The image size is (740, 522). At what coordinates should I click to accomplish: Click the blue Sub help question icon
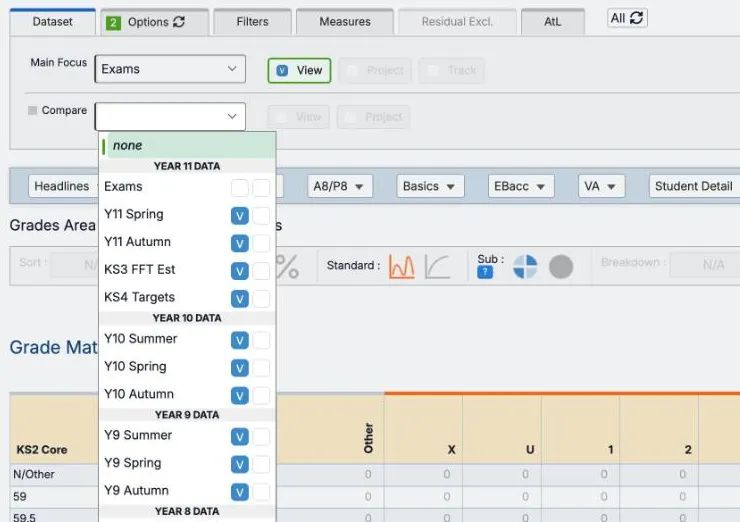tap(485, 272)
